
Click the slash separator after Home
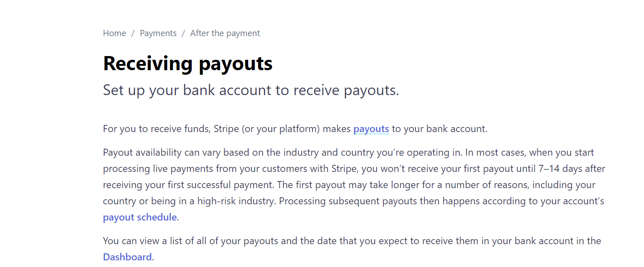[x=133, y=33]
